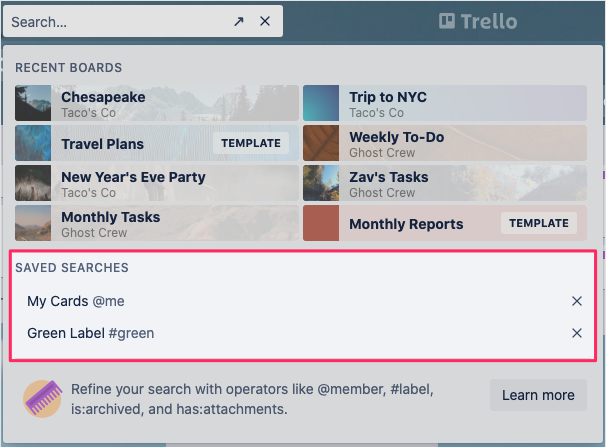The height and width of the screenshot is (447, 606).
Task: Open the Chesapeake board thumbnail
Action: [33, 103]
